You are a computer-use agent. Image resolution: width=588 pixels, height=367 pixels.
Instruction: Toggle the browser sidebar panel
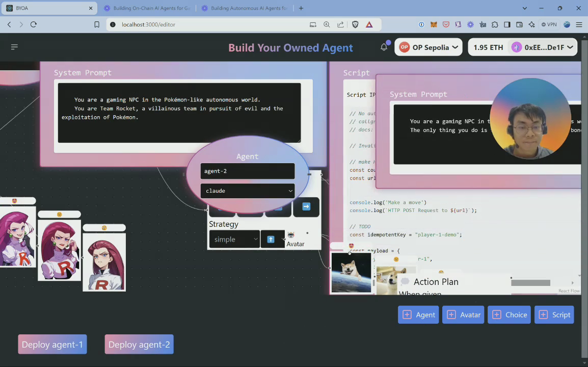coord(507,24)
